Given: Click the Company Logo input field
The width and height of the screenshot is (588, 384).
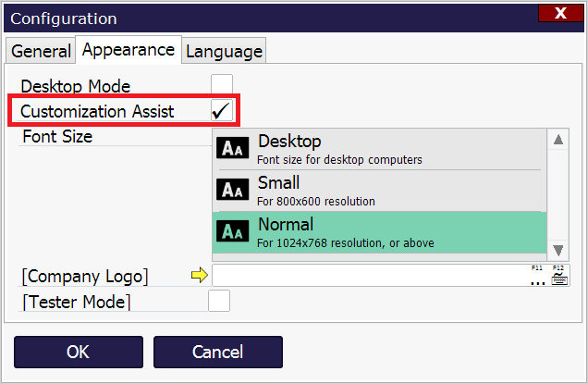Looking at the screenshot, I should (370, 276).
